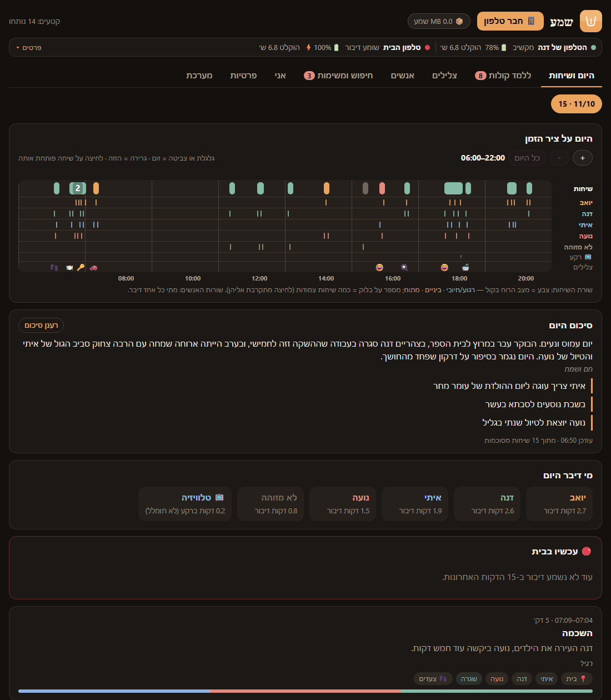Click the TV icon on the רקע timeline row
This screenshot has height=700, width=611.
click(588, 257)
